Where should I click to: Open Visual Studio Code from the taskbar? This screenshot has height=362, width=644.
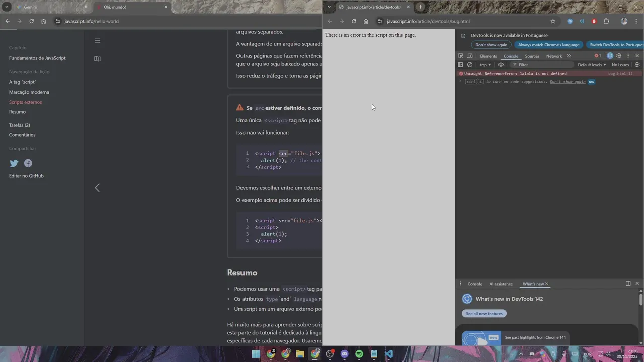(x=388, y=354)
